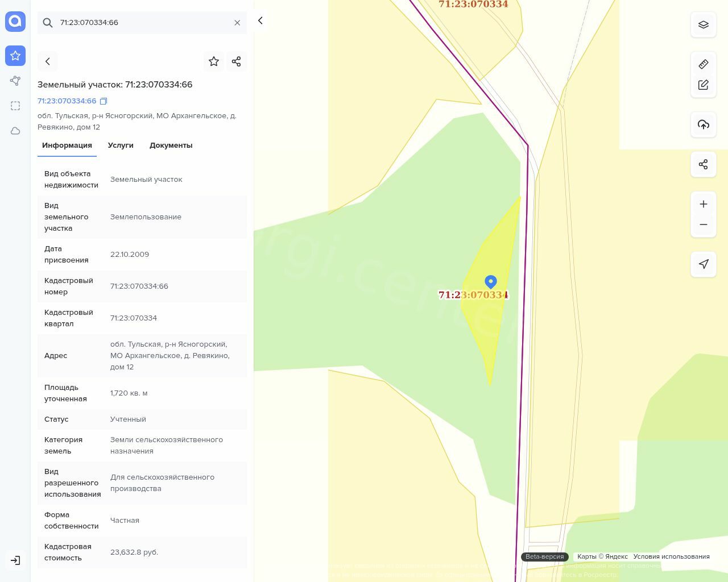Screen dimensions: 728x582
Task: Switch to the Документы tab
Action: pyautogui.click(x=171, y=145)
